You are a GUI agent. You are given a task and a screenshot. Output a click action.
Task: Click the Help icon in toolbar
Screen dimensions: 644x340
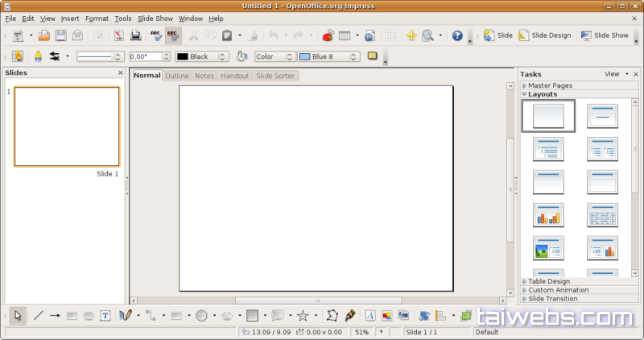click(457, 35)
